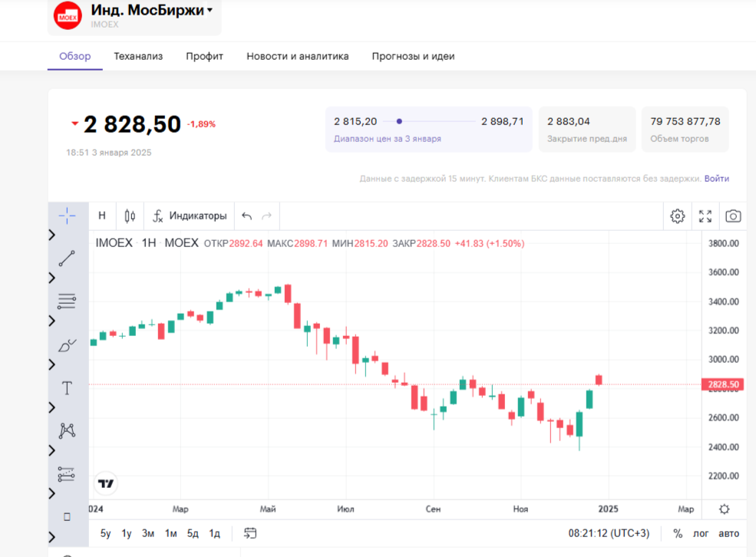Open the timezone menu showing UTC+3
The width and height of the screenshot is (756, 557).
609,533
